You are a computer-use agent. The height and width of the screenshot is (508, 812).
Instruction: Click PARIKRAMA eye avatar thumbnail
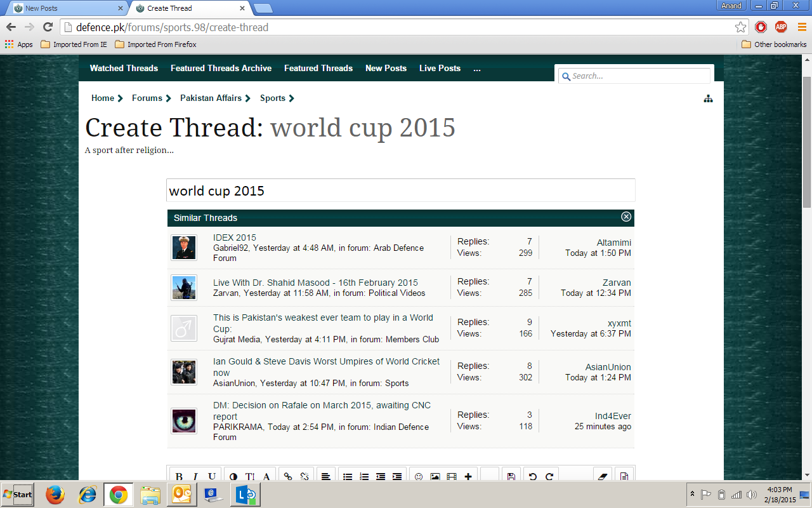(184, 421)
